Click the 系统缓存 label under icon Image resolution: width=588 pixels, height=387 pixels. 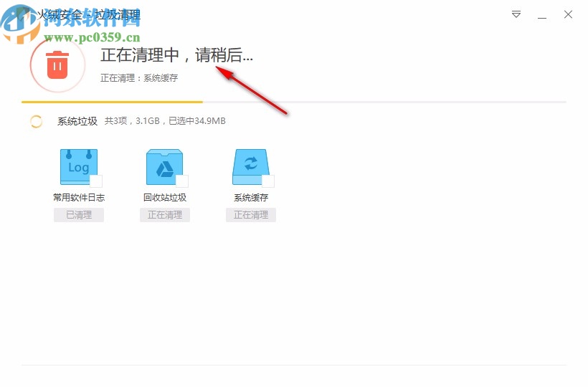tap(251, 197)
